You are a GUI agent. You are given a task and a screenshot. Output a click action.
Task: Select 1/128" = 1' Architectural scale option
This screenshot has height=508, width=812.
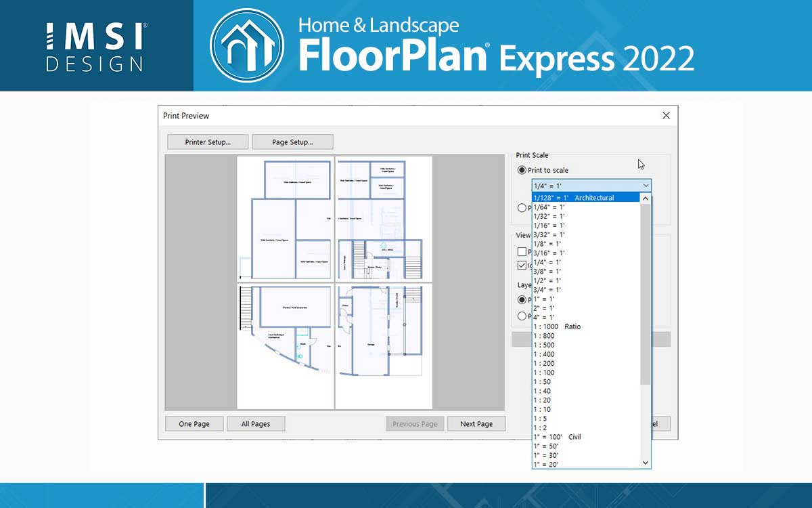(x=586, y=198)
